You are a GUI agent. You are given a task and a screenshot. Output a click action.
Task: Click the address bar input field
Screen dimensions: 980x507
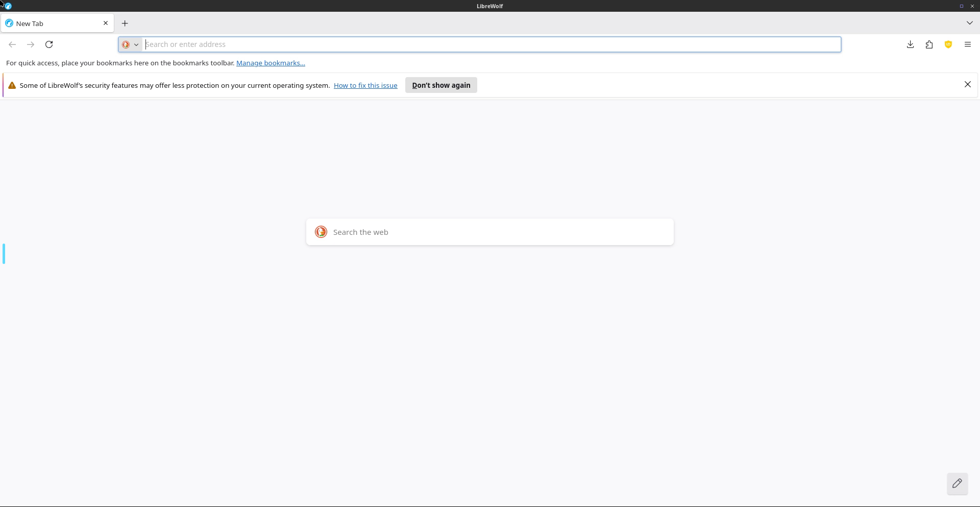pyautogui.click(x=490, y=44)
